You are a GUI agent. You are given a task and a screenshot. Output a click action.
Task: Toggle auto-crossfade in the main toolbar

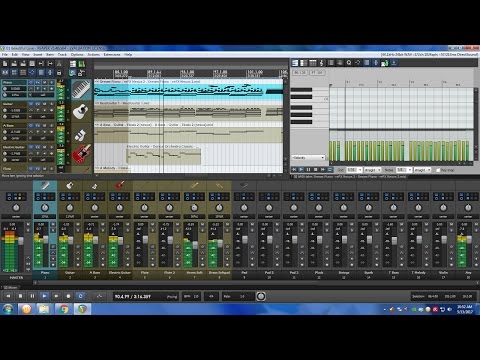tap(5, 72)
